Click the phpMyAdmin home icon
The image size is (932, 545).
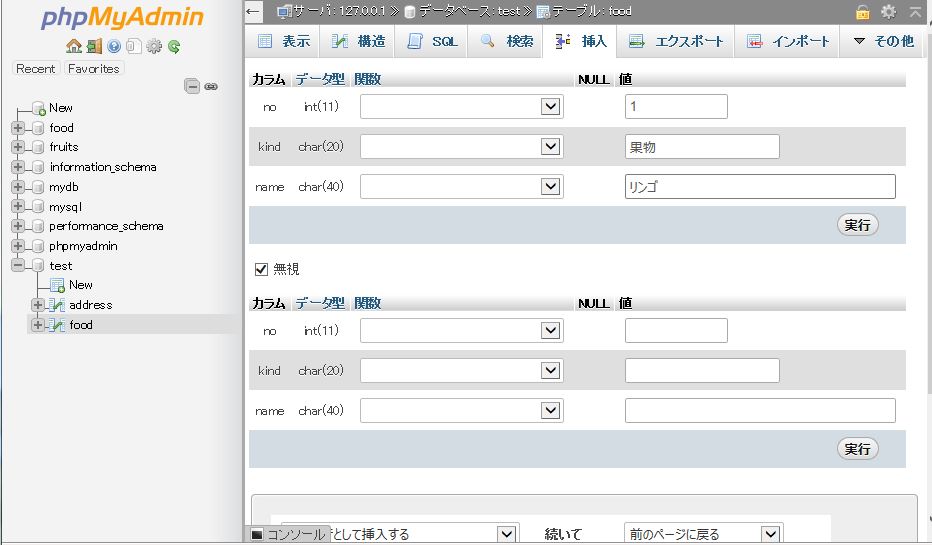coord(73,46)
